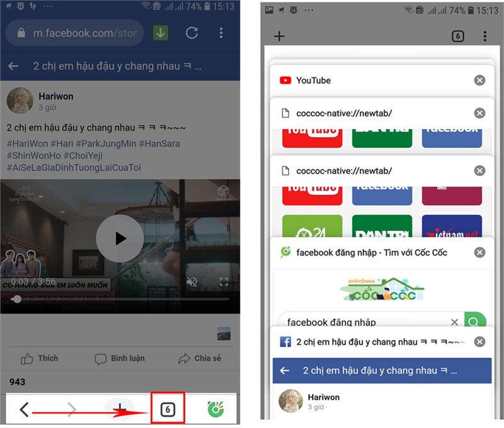
Task: Open three-dot menu in tab switcher
Action: pos(485,36)
